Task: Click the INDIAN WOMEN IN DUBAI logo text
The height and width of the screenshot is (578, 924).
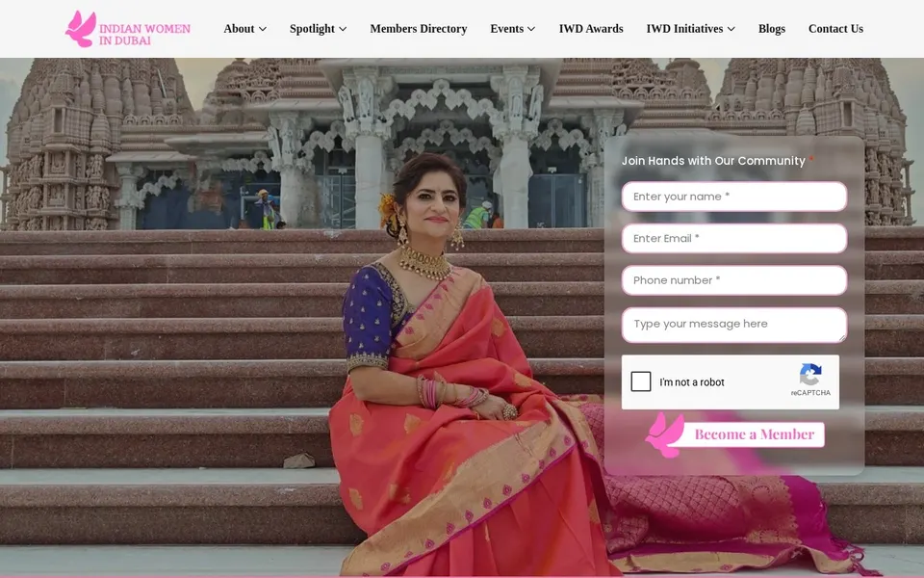Action: 144,35
